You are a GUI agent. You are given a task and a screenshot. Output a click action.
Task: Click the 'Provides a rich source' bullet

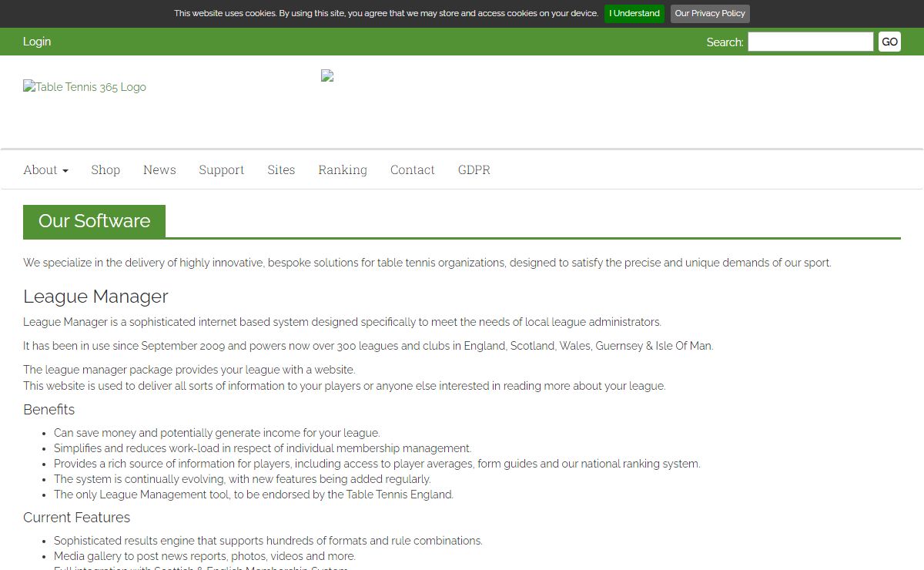pyautogui.click(x=377, y=464)
